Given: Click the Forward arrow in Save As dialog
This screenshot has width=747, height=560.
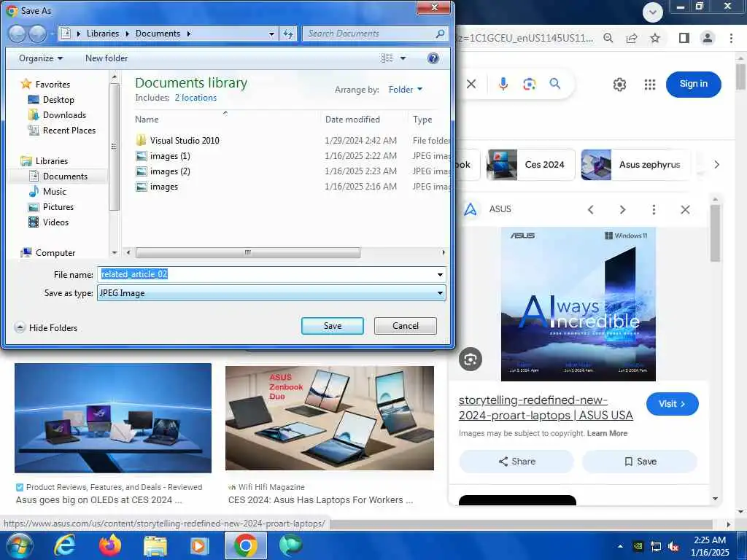Looking at the screenshot, I should pyautogui.click(x=38, y=34).
